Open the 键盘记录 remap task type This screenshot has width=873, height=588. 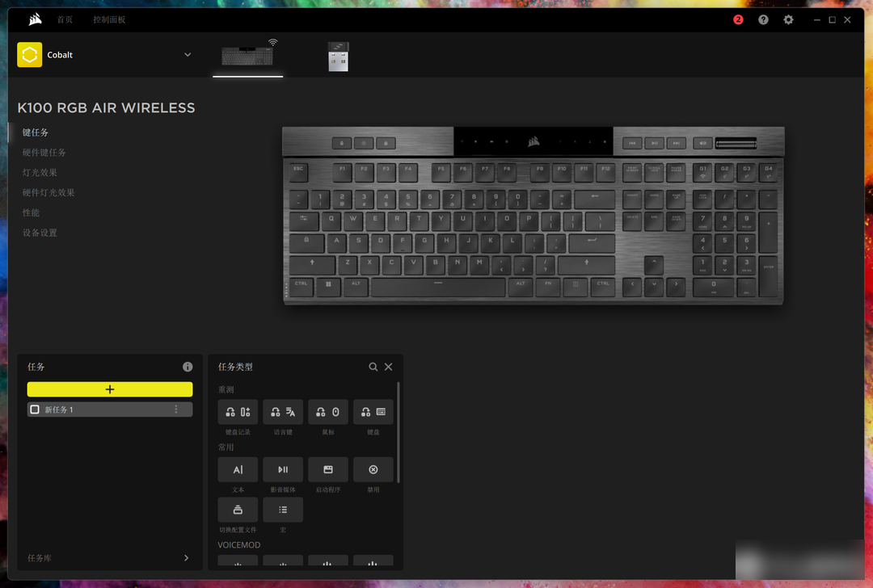click(238, 412)
